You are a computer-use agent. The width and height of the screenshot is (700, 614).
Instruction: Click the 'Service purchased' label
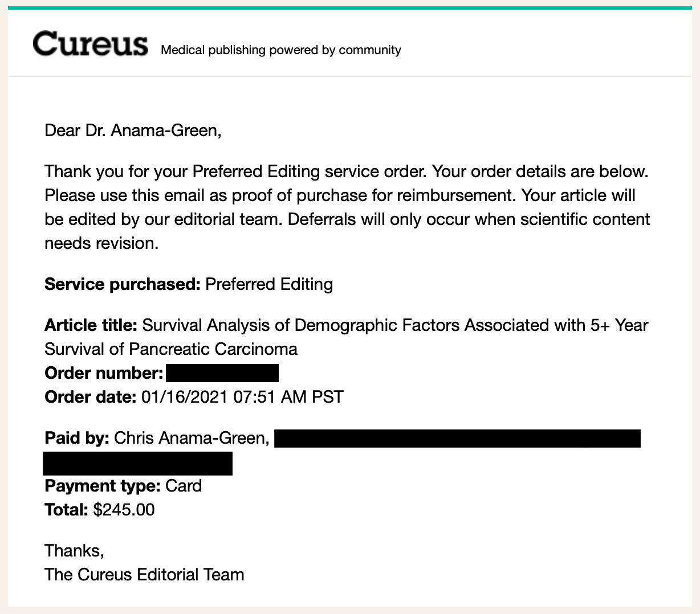[x=123, y=284]
